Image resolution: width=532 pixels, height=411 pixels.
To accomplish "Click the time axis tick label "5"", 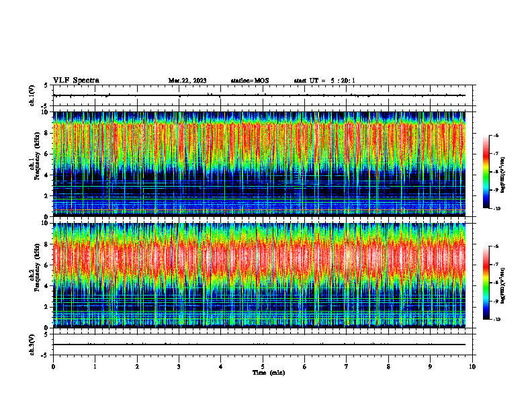I will tap(263, 367).
